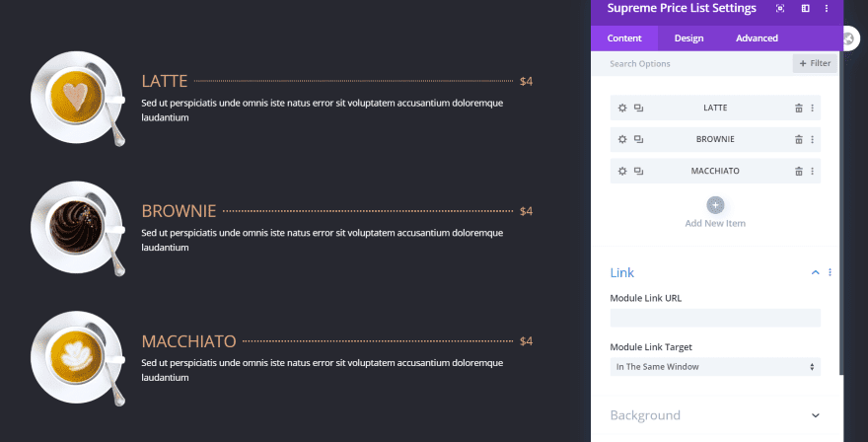Open settings header three-dot menu
The height and width of the screenshot is (442, 868).
pyautogui.click(x=827, y=8)
